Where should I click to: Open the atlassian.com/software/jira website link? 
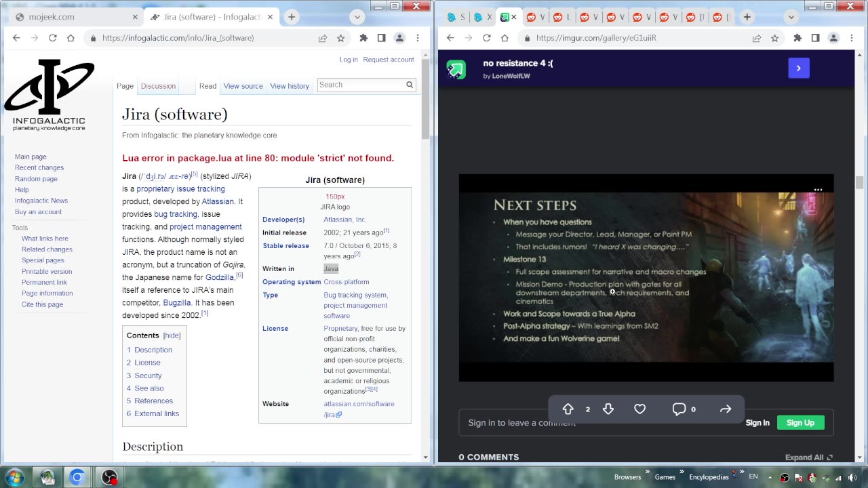[x=359, y=409]
